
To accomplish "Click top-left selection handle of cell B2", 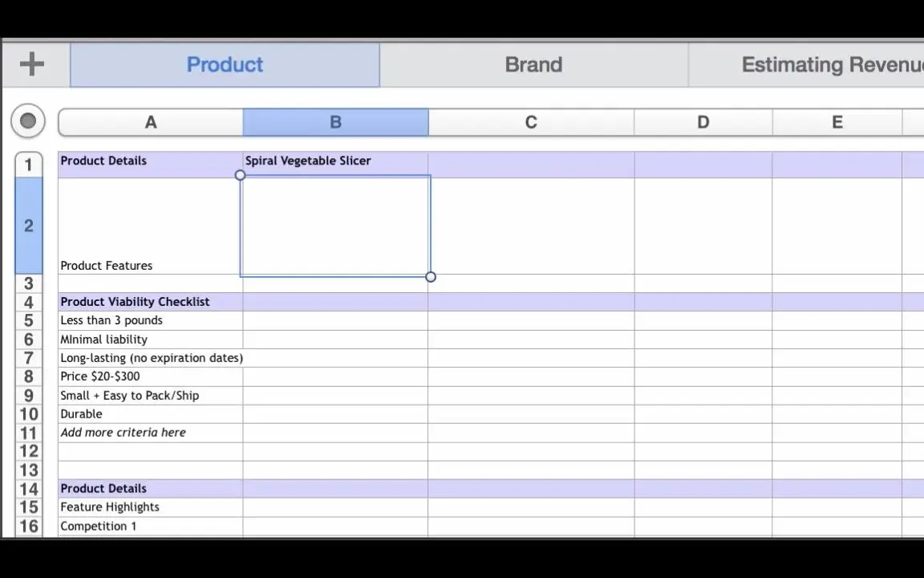I will (240, 175).
